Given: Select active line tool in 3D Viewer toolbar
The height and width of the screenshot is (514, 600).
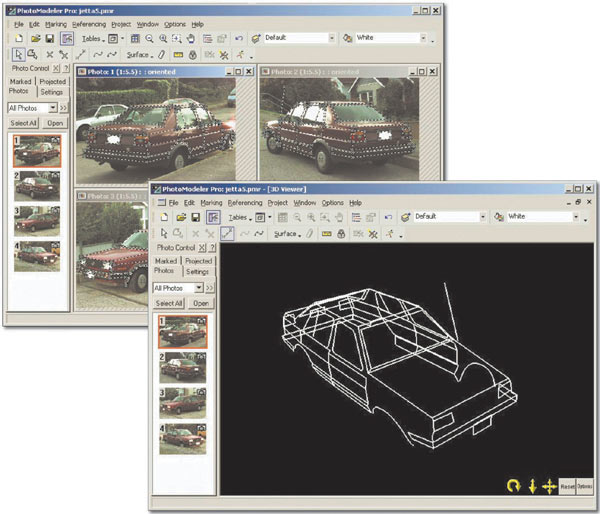Looking at the screenshot, I should (227, 233).
